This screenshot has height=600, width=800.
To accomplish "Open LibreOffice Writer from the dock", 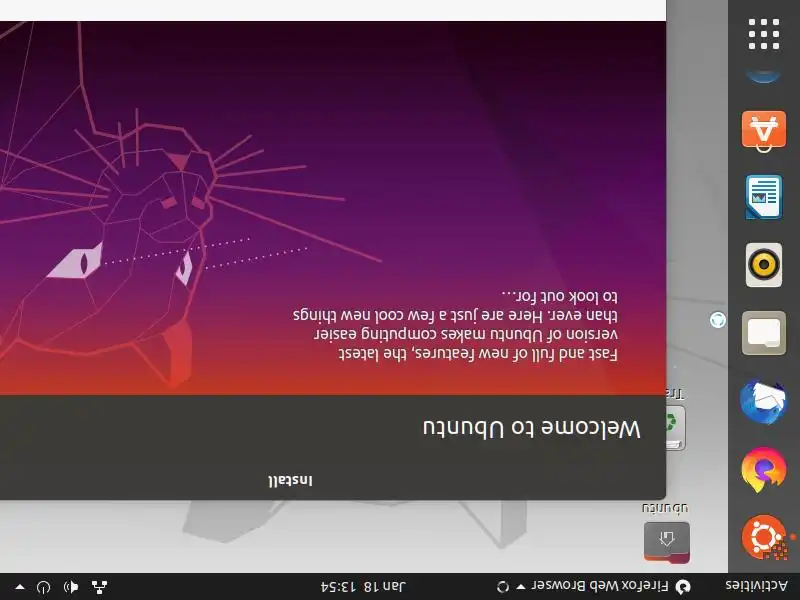I will pos(764,197).
